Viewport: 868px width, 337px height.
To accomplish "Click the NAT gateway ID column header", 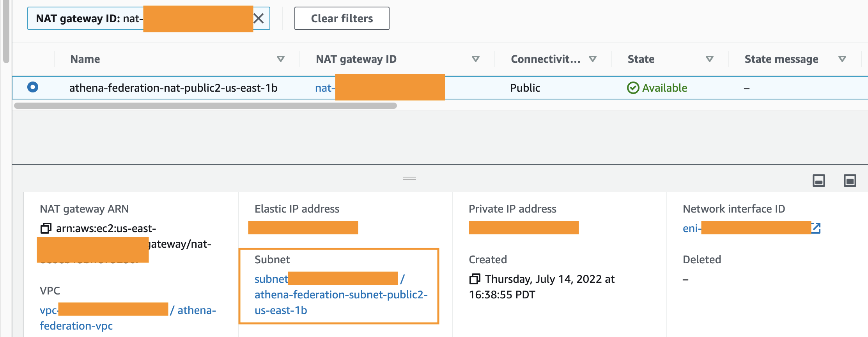I will [356, 59].
